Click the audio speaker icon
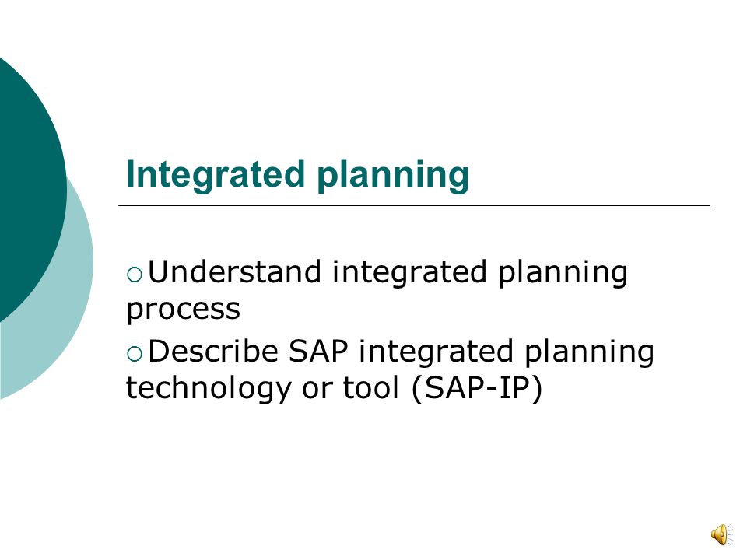Screen dimensions: 747x560 coord(722,534)
